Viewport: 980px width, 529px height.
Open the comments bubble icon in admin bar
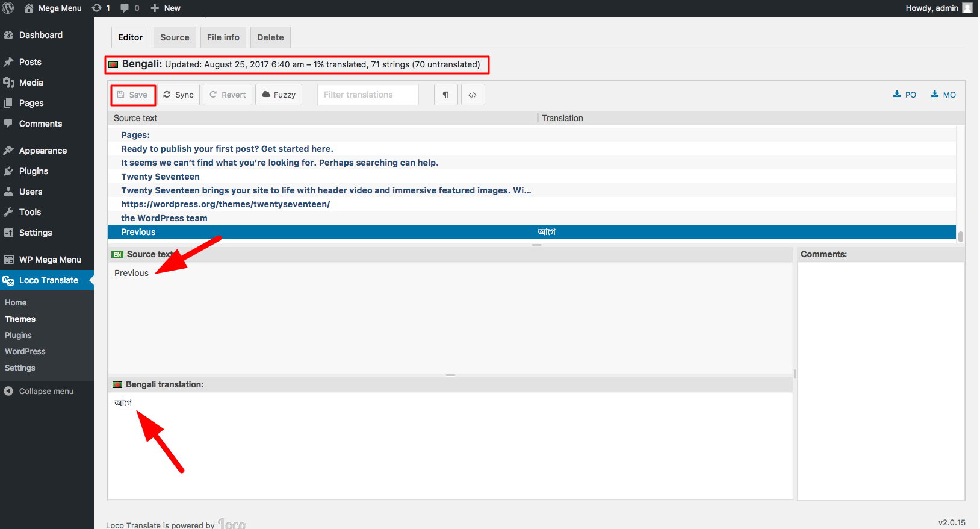[x=125, y=8]
